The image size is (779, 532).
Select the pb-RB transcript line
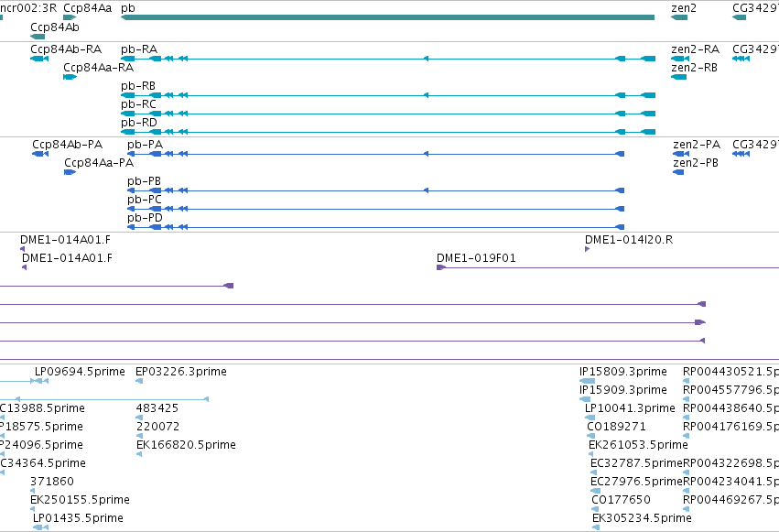[387, 95]
